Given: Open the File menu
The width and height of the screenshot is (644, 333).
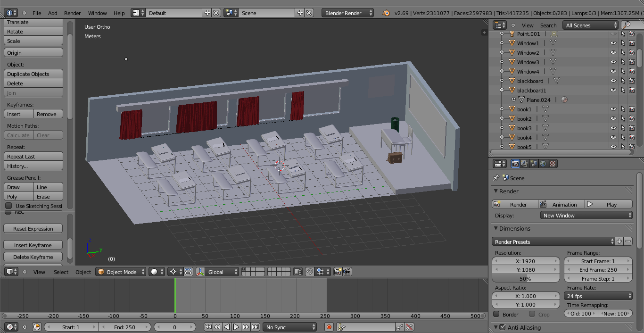Looking at the screenshot, I should pyautogui.click(x=37, y=13).
